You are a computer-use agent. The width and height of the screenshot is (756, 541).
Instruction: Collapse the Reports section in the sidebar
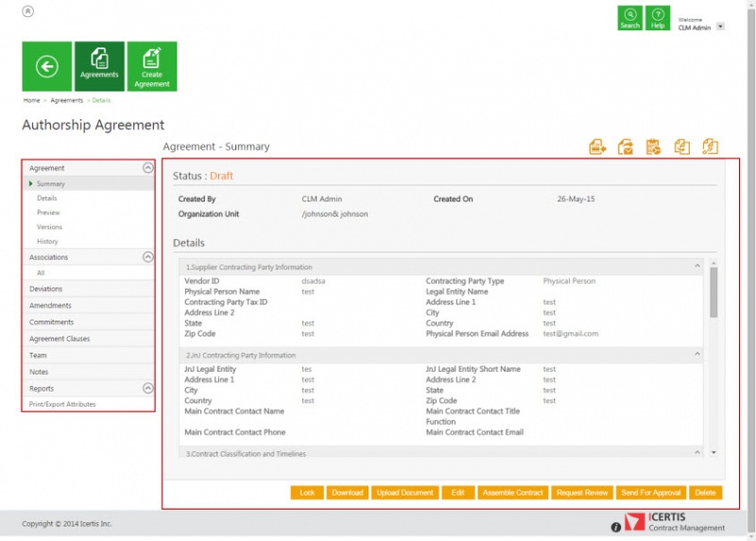tap(147, 388)
